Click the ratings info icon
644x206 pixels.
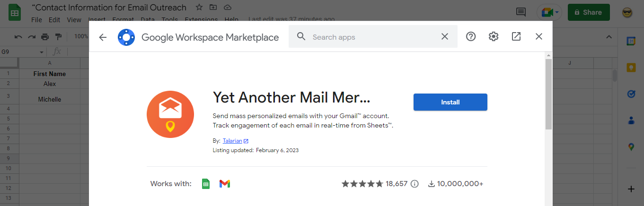tap(415, 184)
